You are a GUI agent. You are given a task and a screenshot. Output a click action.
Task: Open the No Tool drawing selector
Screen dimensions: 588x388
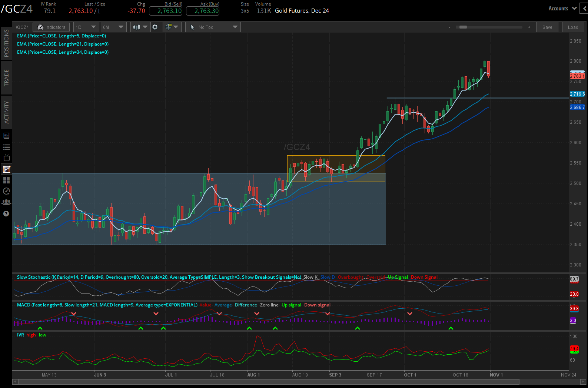tap(213, 27)
